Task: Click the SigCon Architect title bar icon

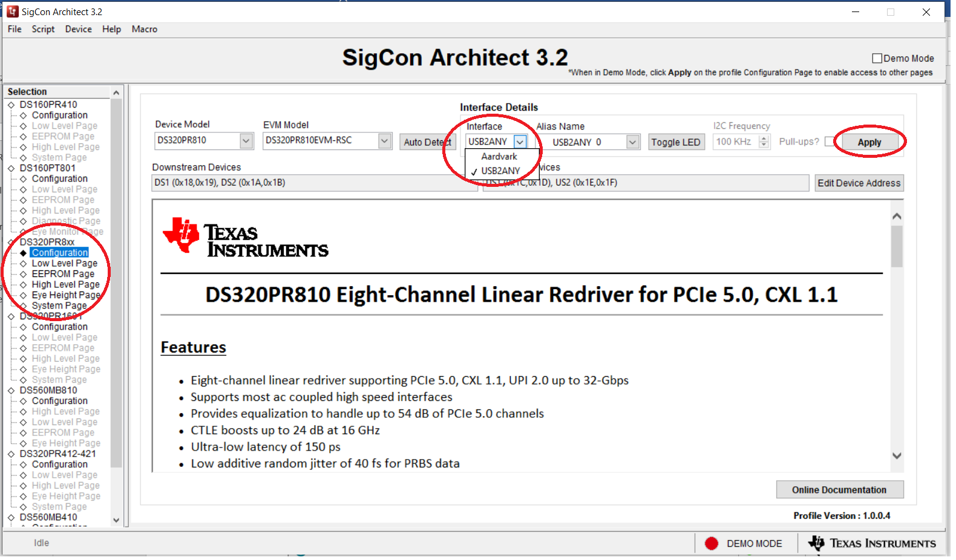Action: click(13, 11)
